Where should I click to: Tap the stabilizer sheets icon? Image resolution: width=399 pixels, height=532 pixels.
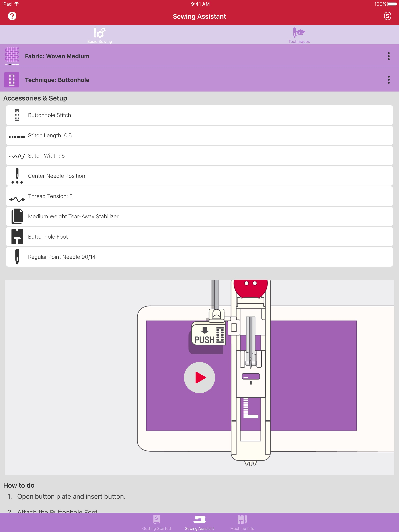17,216
